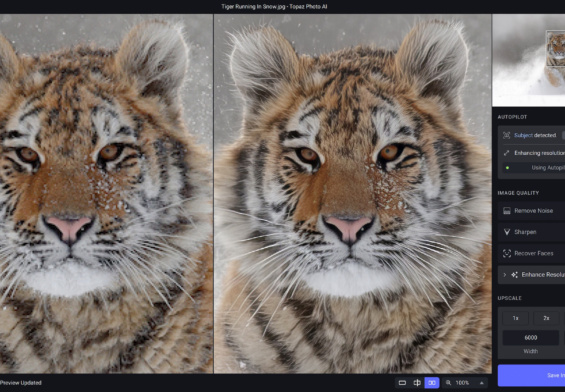Click the Using Autopilot status row

(533, 168)
